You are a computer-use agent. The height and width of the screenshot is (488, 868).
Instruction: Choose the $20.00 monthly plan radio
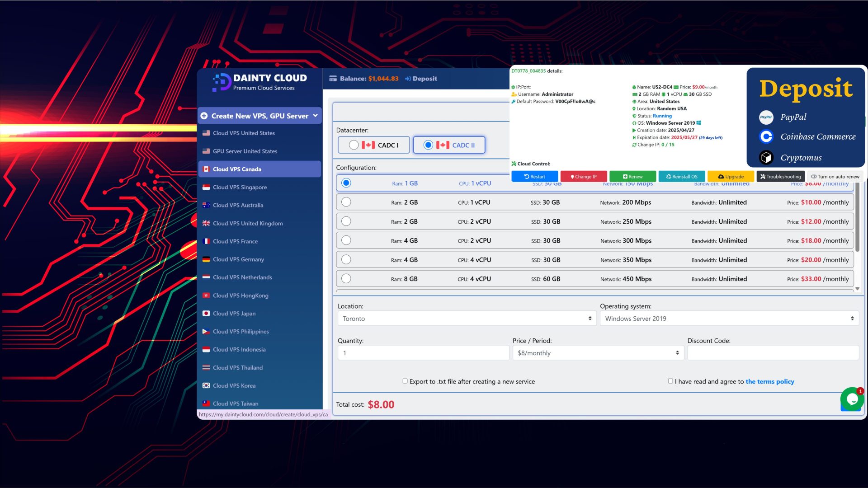[x=346, y=259]
